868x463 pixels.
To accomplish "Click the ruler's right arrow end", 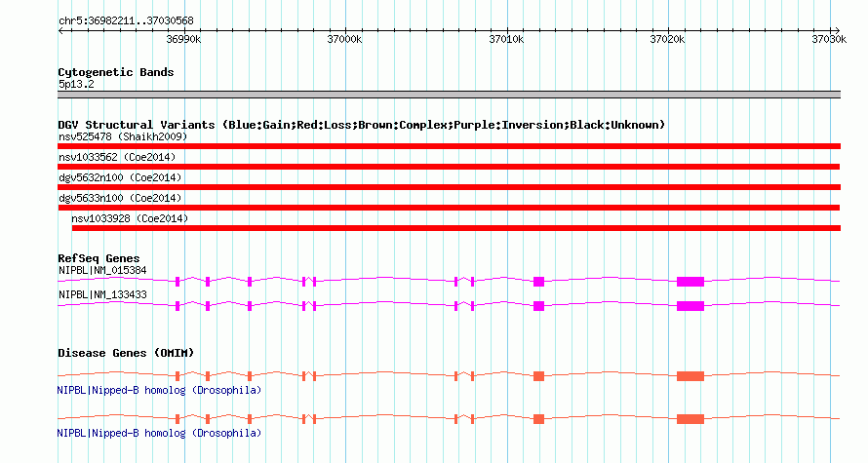I will pos(837,31).
